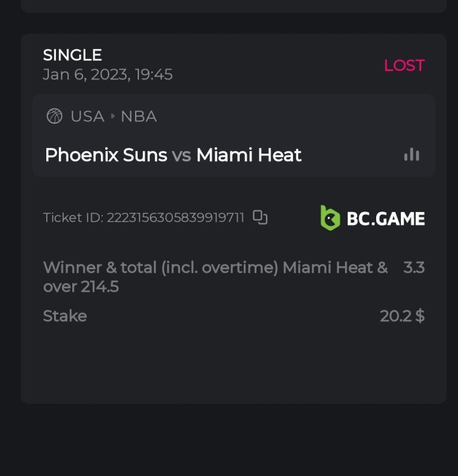
Task: Click the previous bet card above
Action: tap(233, 6)
